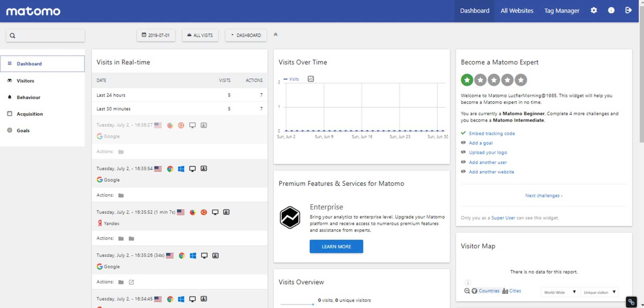Select Dashboard in the left sidebar

(42, 64)
